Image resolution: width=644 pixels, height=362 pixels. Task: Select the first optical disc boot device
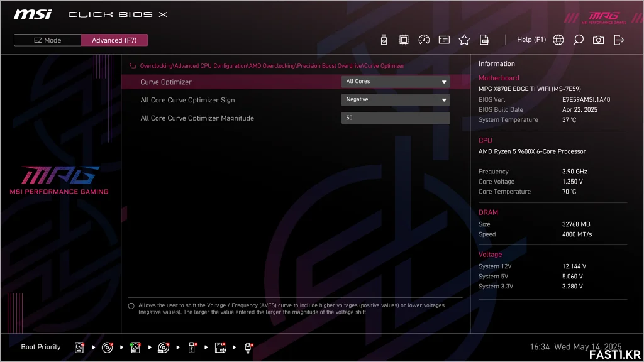point(107,348)
